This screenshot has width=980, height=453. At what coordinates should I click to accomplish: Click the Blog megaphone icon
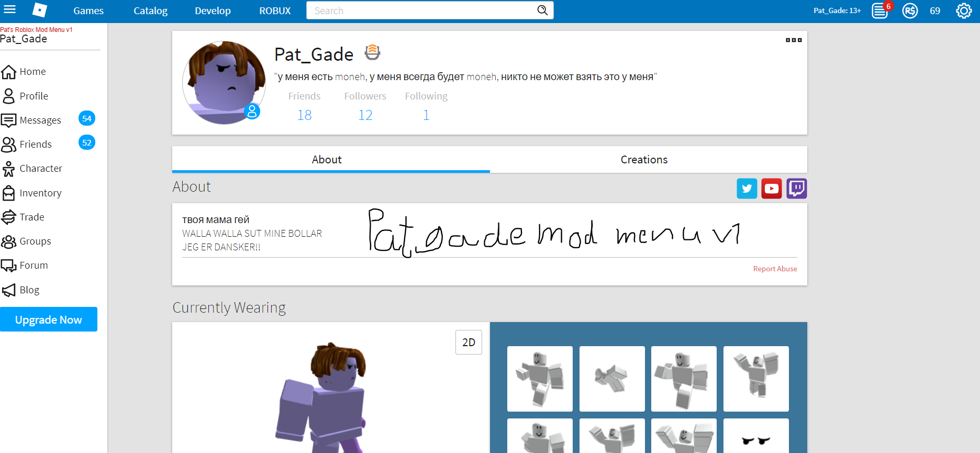pyautogui.click(x=9, y=290)
